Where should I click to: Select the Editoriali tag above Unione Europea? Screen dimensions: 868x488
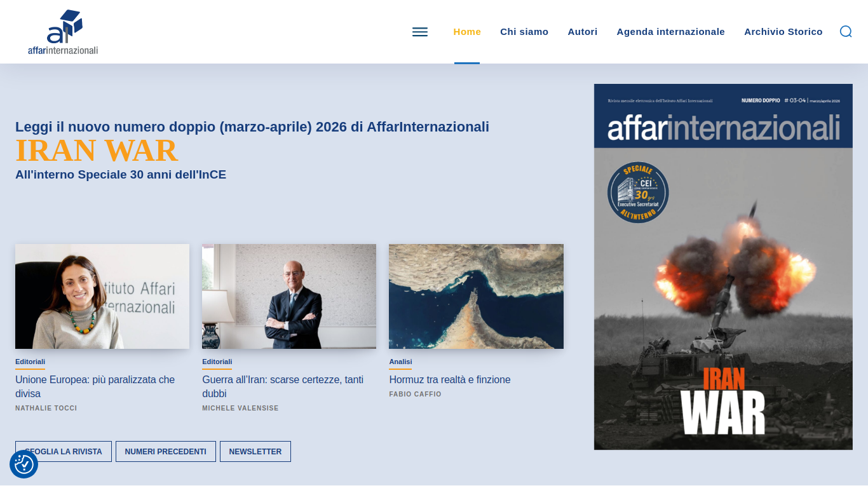(30, 362)
